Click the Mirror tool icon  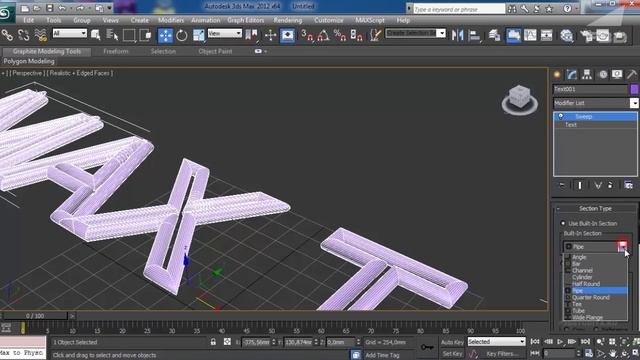tap(458, 36)
